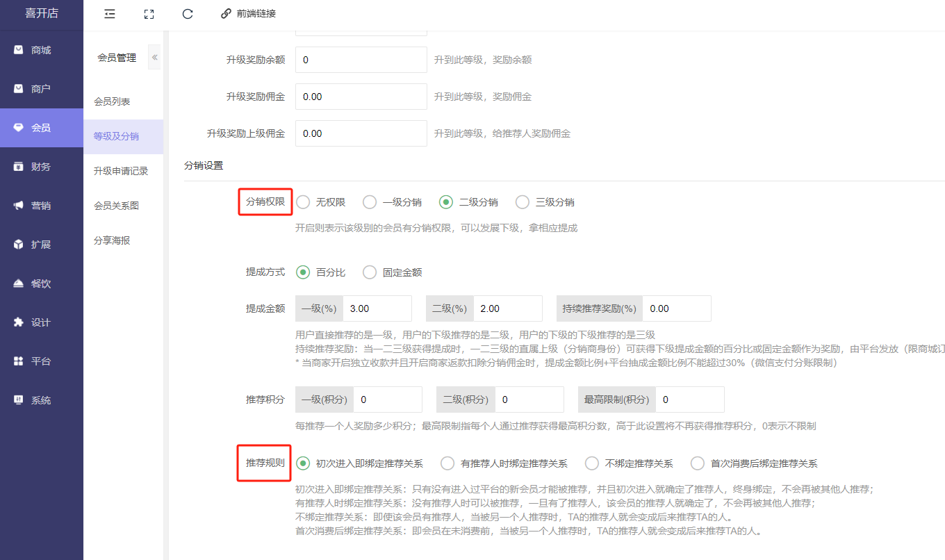Click the 一级(积分) input field
Screen dimensions: 945x560
[x=388, y=400]
